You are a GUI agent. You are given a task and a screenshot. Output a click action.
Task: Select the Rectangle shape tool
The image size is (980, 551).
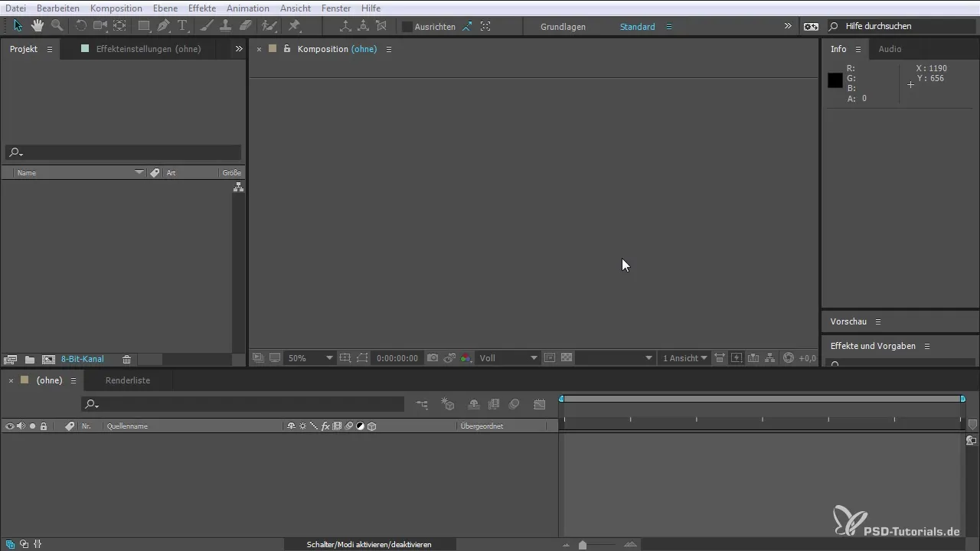(x=143, y=26)
